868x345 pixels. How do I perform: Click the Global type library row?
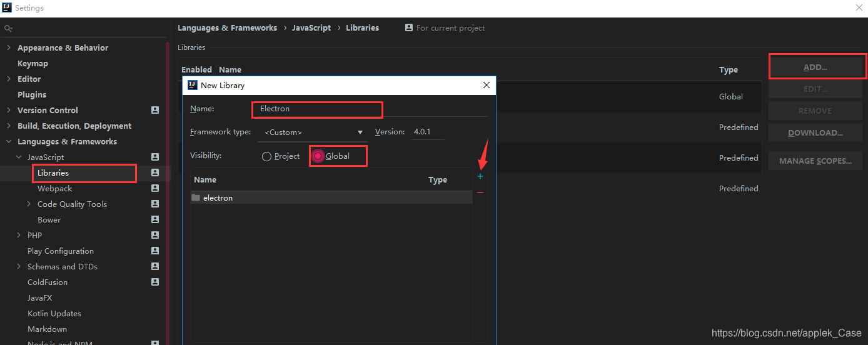coord(469,96)
